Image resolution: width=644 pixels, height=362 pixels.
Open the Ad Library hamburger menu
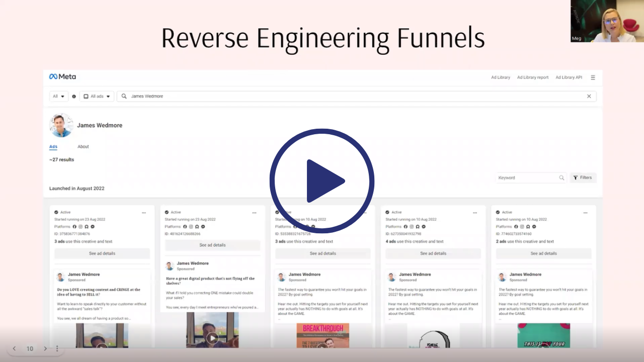click(593, 77)
